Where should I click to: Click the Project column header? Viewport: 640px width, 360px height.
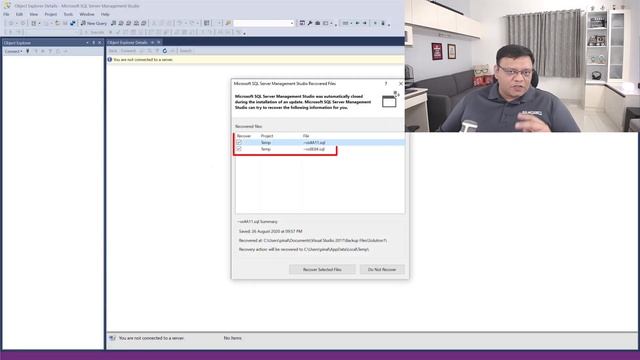[x=267, y=136]
